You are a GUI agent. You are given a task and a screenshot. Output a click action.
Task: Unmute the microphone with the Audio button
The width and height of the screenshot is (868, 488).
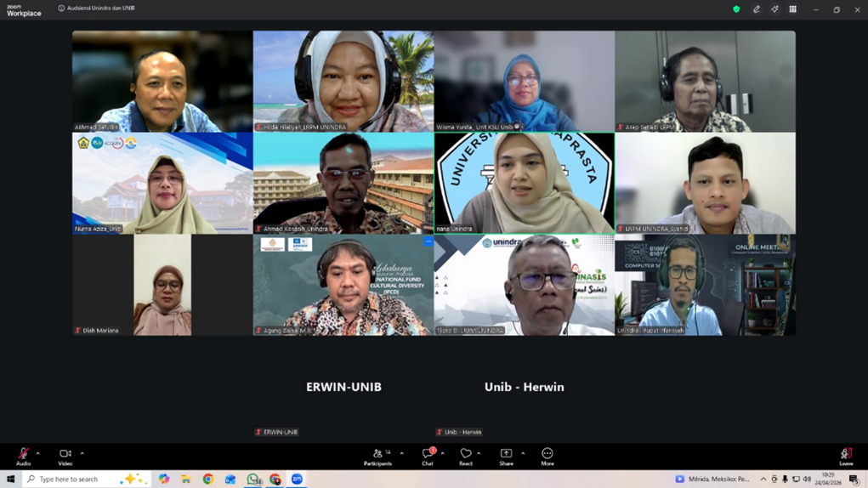coord(23,455)
